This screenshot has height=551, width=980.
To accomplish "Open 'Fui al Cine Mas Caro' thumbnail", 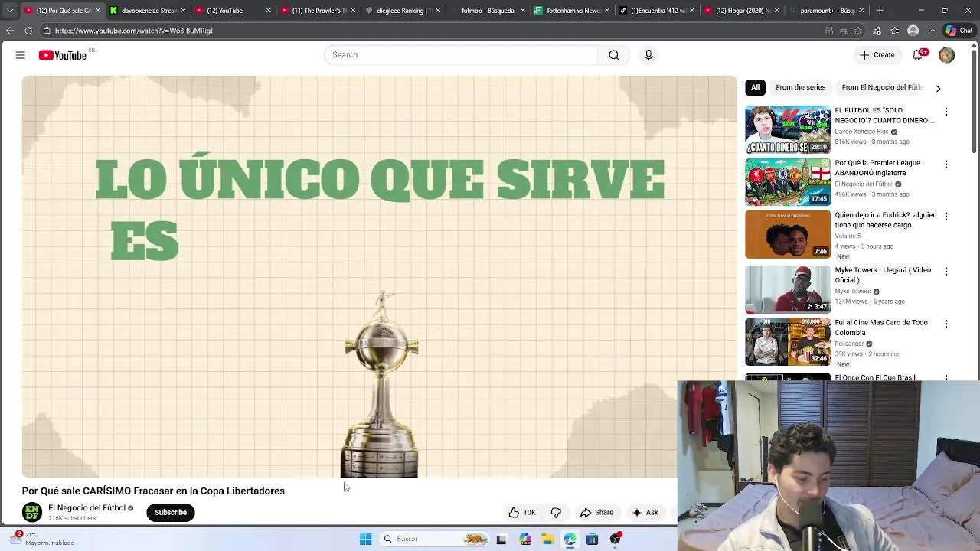I will tap(788, 341).
